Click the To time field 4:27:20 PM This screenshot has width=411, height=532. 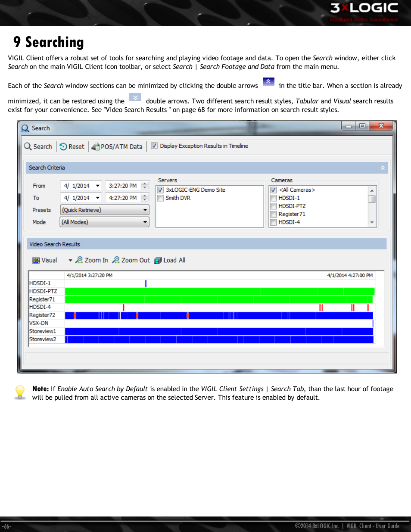(123, 198)
